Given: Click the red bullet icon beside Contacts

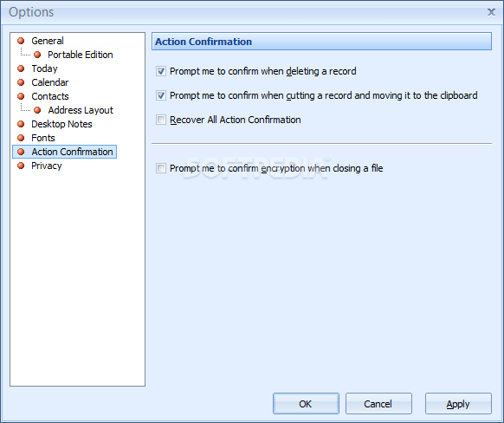Looking at the screenshot, I should coord(21,96).
